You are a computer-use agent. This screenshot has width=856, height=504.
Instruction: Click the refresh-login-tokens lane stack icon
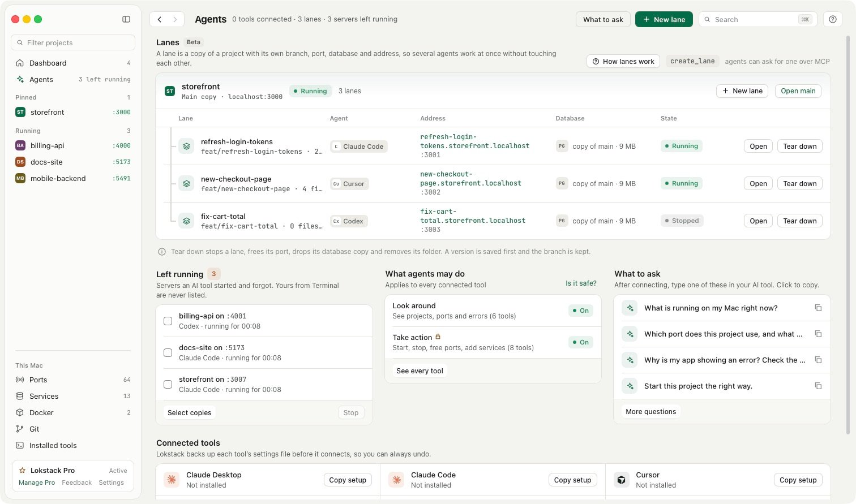tap(186, 146)
